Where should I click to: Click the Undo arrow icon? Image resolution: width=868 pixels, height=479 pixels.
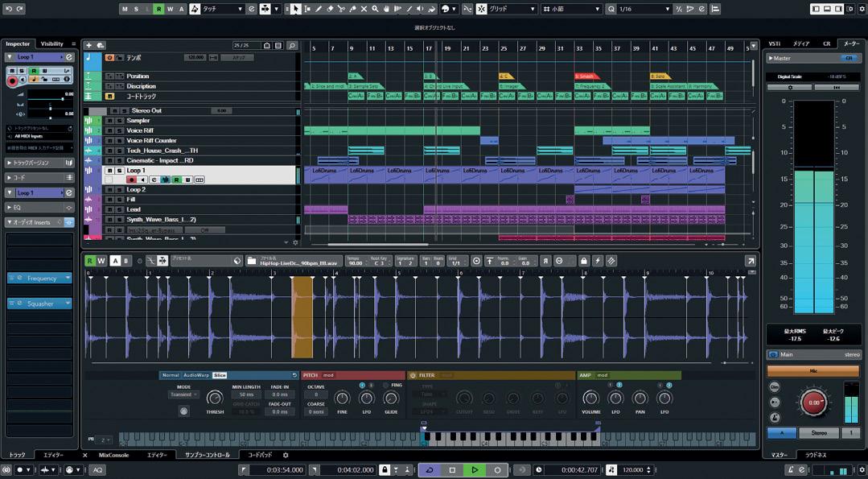(x=8, y=8)
